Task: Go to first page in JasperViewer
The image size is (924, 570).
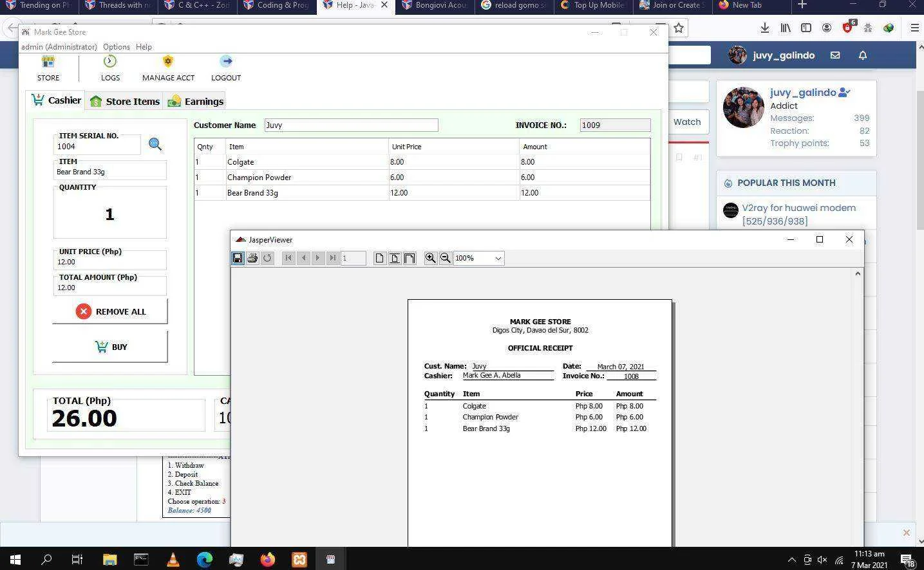Action: point(288,258)
